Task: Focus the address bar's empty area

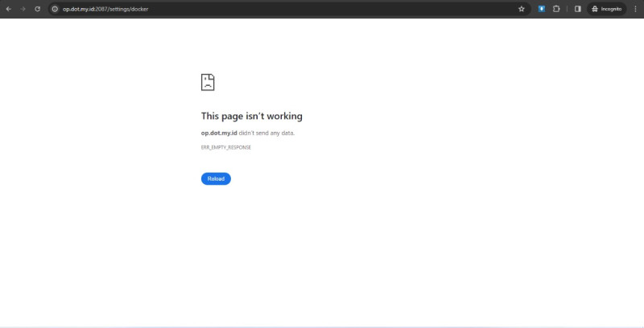Action: point(322,9)
